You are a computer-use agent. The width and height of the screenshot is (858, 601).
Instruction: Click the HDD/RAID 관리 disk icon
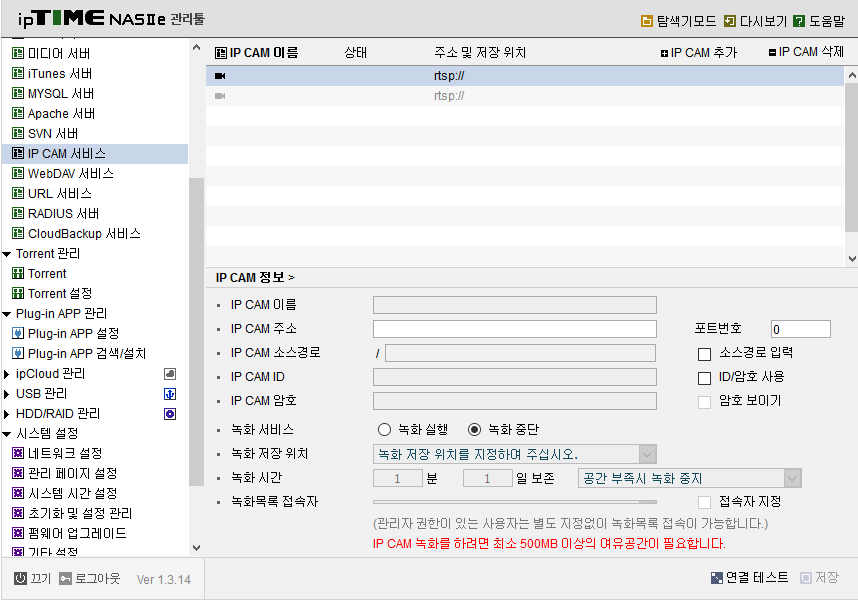(170, 414)
